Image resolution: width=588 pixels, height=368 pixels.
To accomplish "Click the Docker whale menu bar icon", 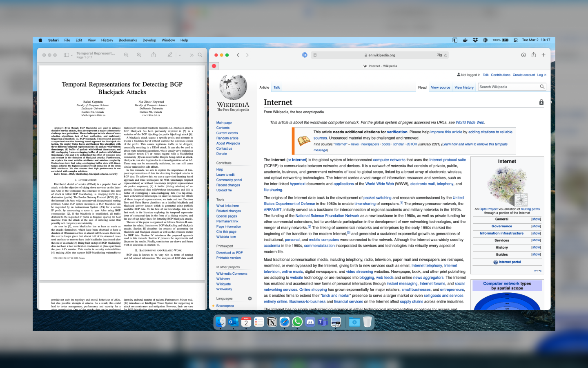I will click(x=465, y=40).
